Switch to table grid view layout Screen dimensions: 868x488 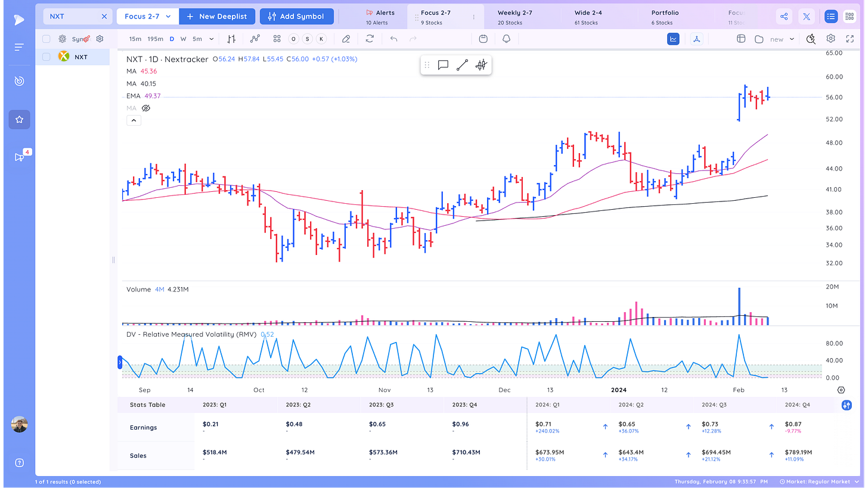849,17
